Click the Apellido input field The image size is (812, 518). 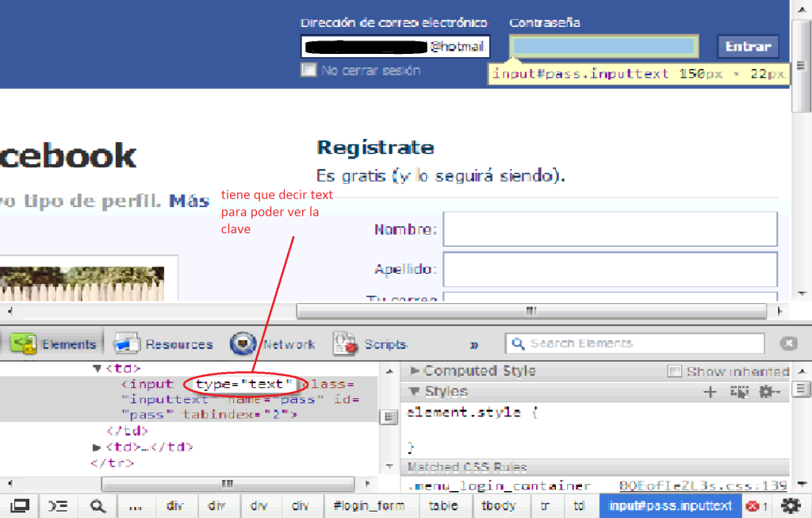pyautogui.click(x=610, y=269)
